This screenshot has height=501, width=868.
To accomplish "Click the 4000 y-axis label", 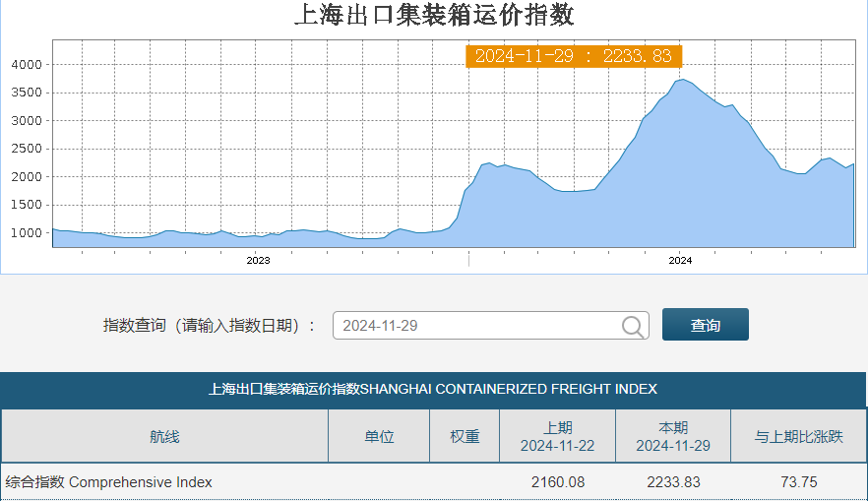I will 27,65.
